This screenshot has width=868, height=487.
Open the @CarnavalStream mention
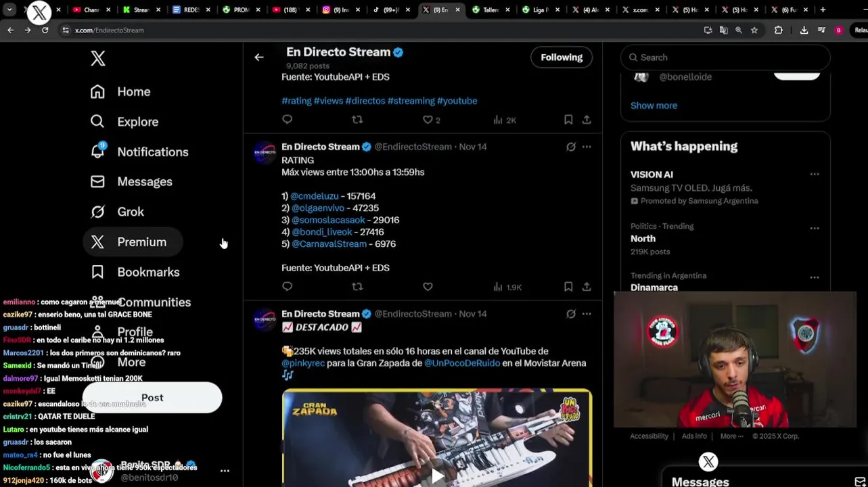click(329, 244)
